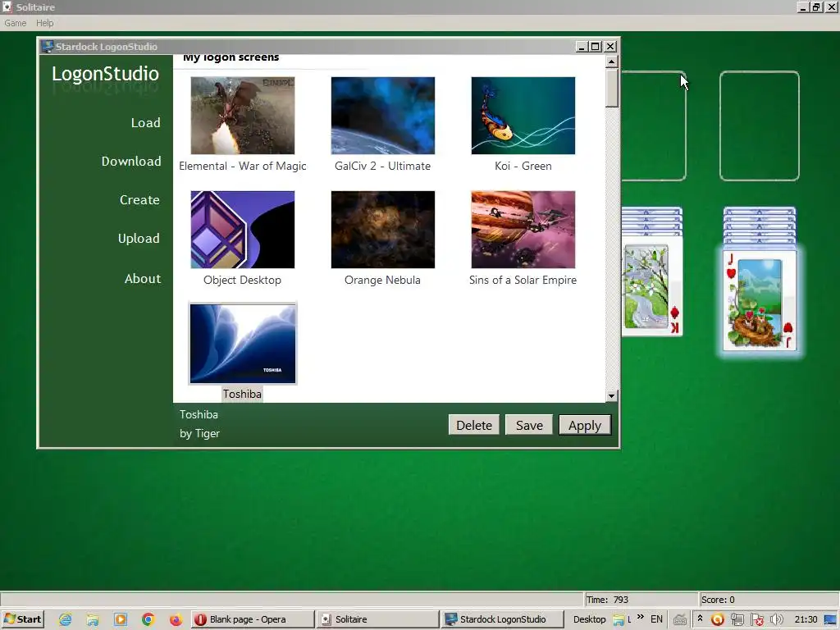Click the volume speaker tray icon
The image size is (840, 630).
point(776,620)
